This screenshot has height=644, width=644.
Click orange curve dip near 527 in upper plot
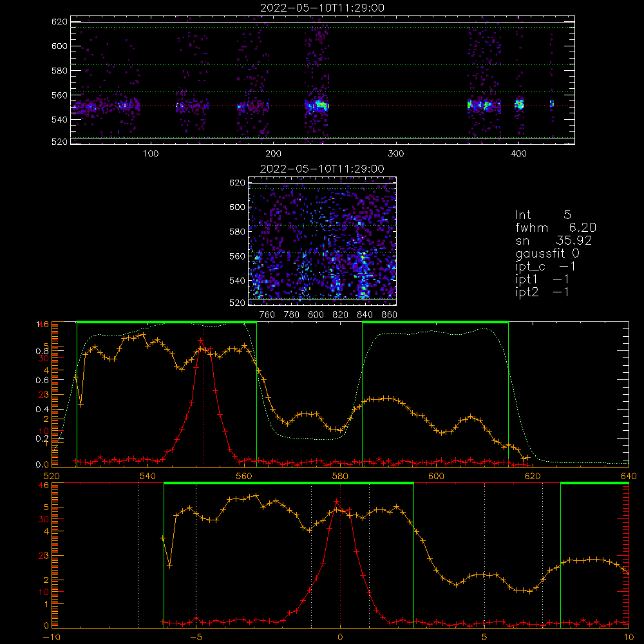(x=81, y=405)
